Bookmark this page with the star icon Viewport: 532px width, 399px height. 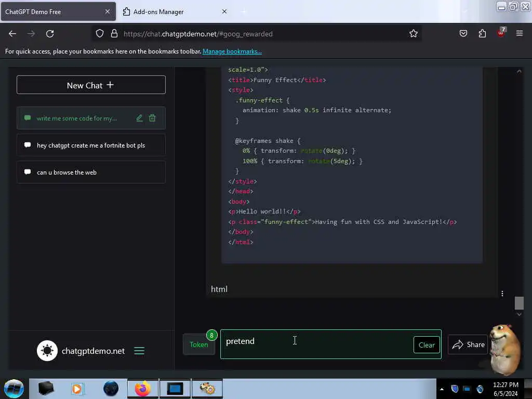(413, 34)
